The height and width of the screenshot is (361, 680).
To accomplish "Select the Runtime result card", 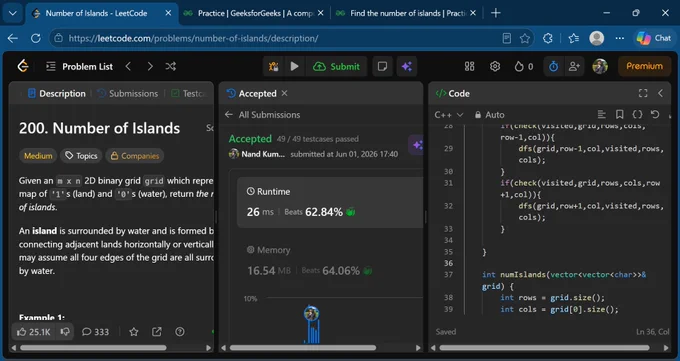I will [x=330, y=202].
